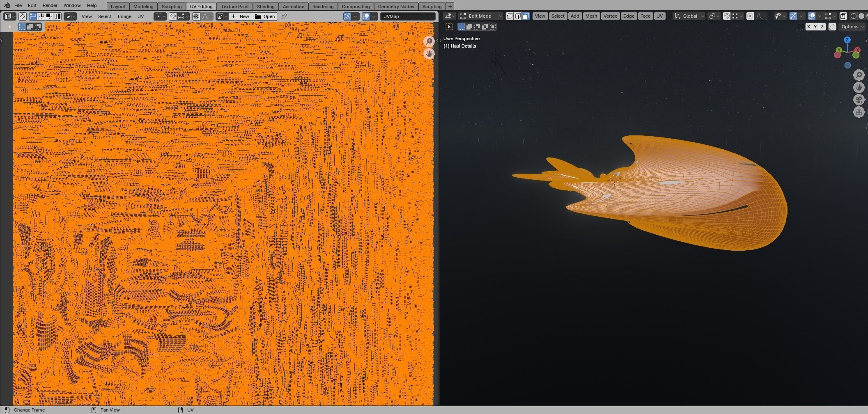The height and width of the screenshot is (414, 868).
Task: Select edge select mode in 3D viewport
Action: tap(518, 16)
